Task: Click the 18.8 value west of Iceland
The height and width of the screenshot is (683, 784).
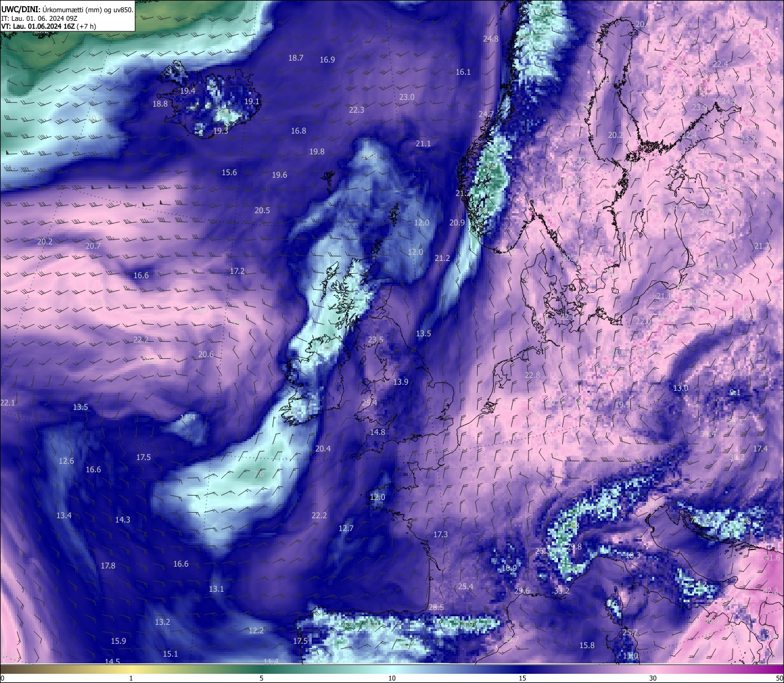Action: tap(160, 104)
